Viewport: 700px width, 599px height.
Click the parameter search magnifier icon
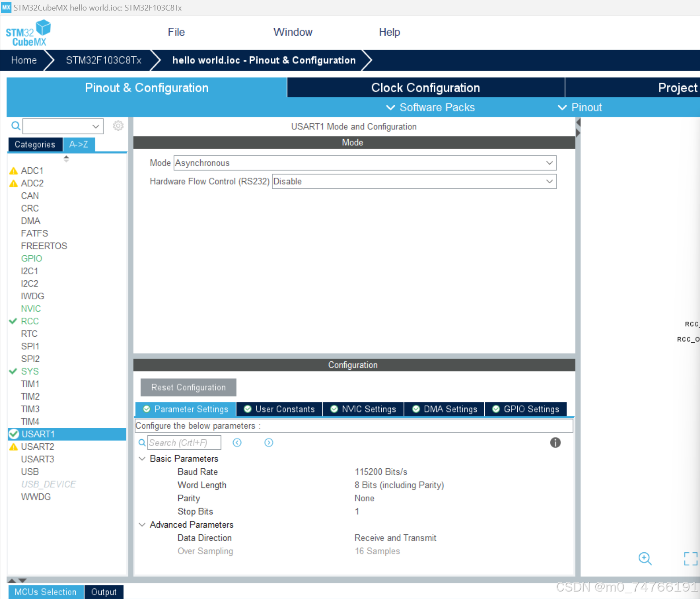(x=142, y=443)
